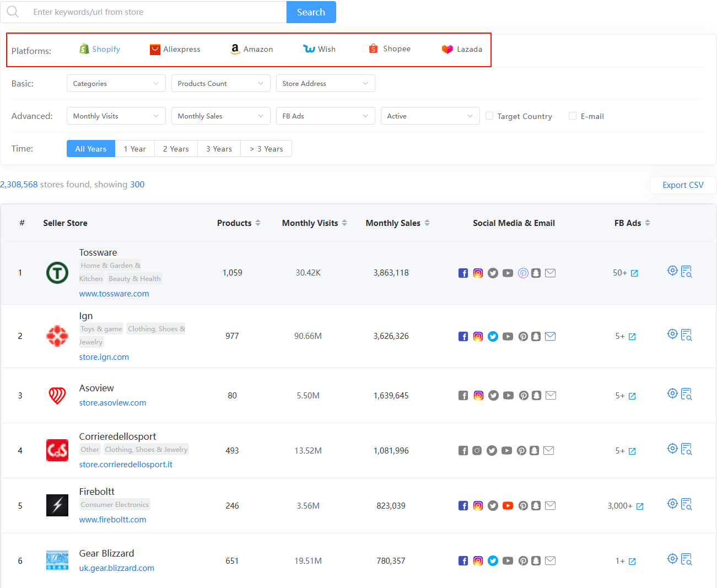Expand the Categories dropdown
This screenshot has width=717, height=588.
[116, 83]
